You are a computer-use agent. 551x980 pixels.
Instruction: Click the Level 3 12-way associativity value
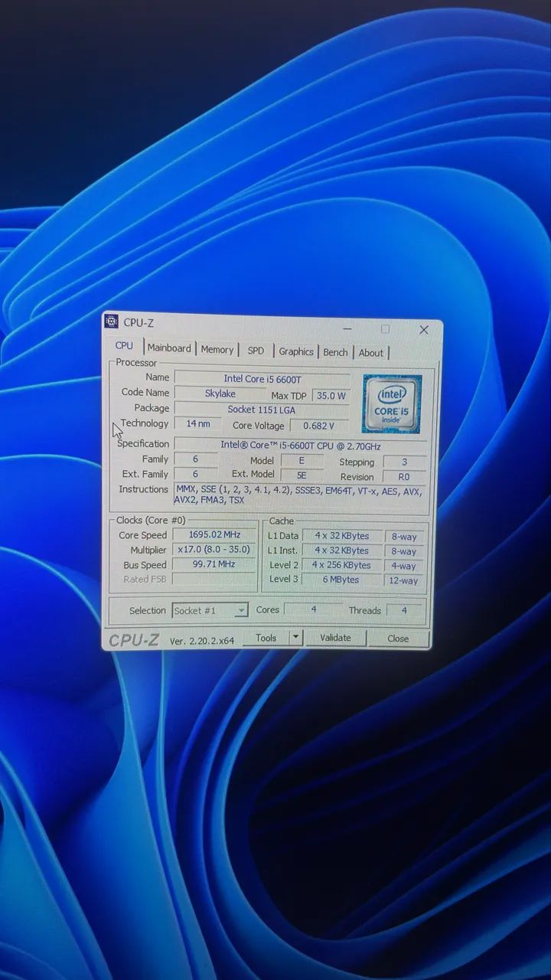[x=403, y=580]
